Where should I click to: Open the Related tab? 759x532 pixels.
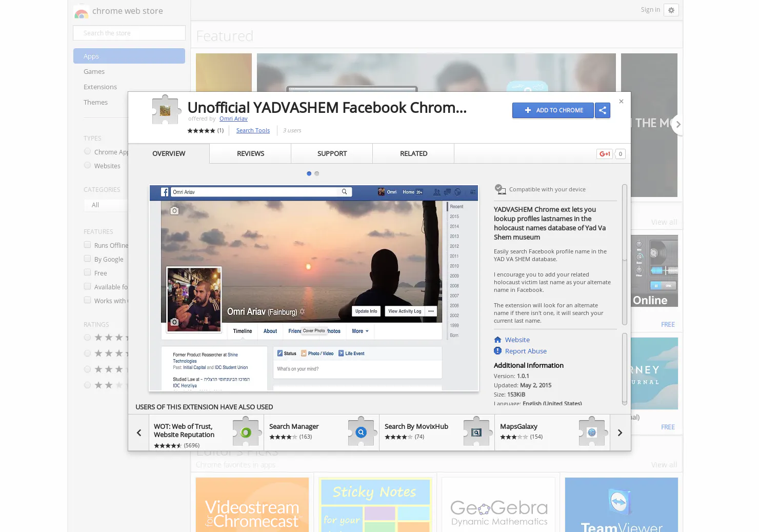coord(413,153)
